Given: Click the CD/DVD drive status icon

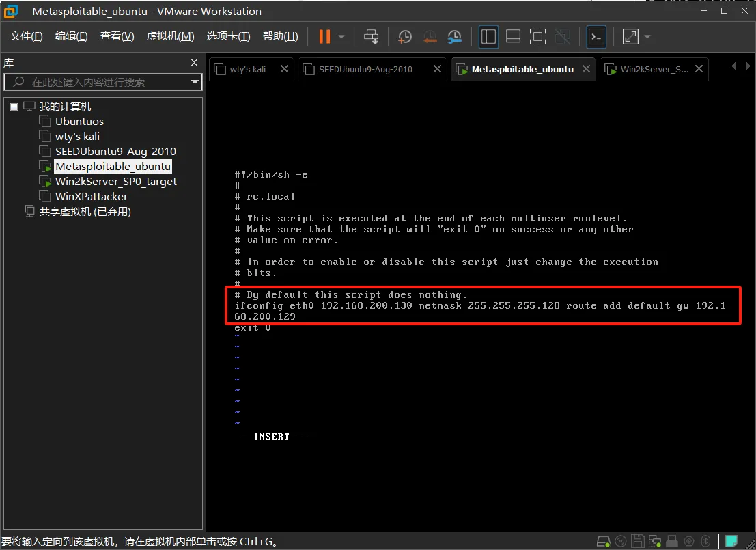Looking at the screenshot, I should pos(621,541).
